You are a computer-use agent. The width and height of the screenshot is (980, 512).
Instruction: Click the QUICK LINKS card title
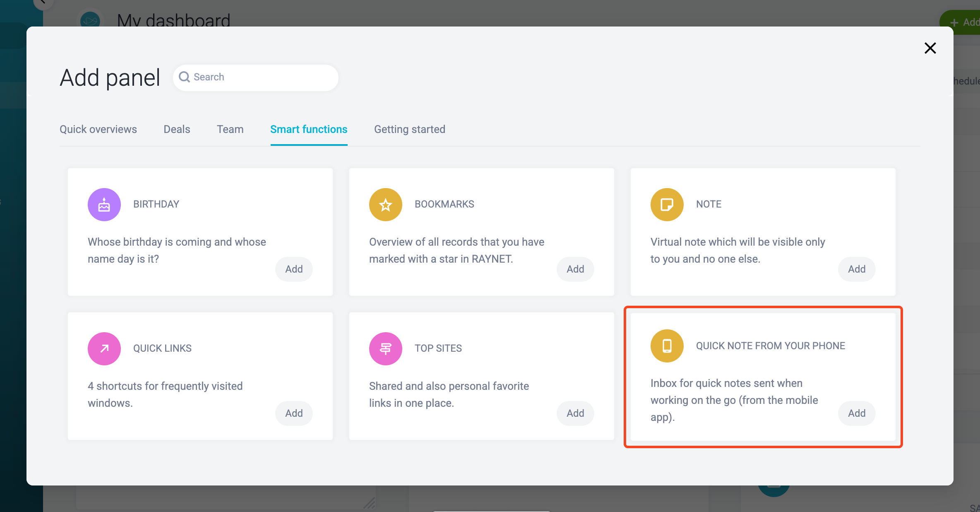click(x=162, y=348)
